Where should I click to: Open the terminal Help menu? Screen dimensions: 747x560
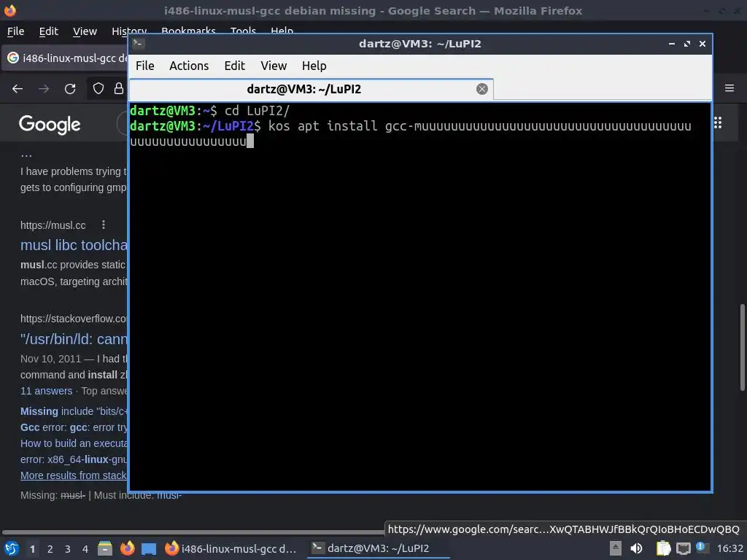pos(314,66)
